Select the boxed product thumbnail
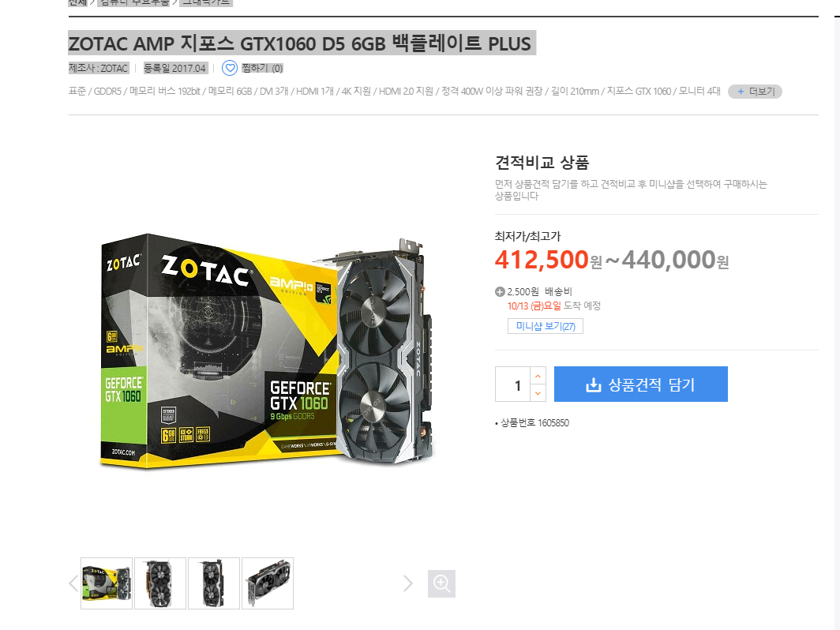Screen dimensions: 840x630 107,583
